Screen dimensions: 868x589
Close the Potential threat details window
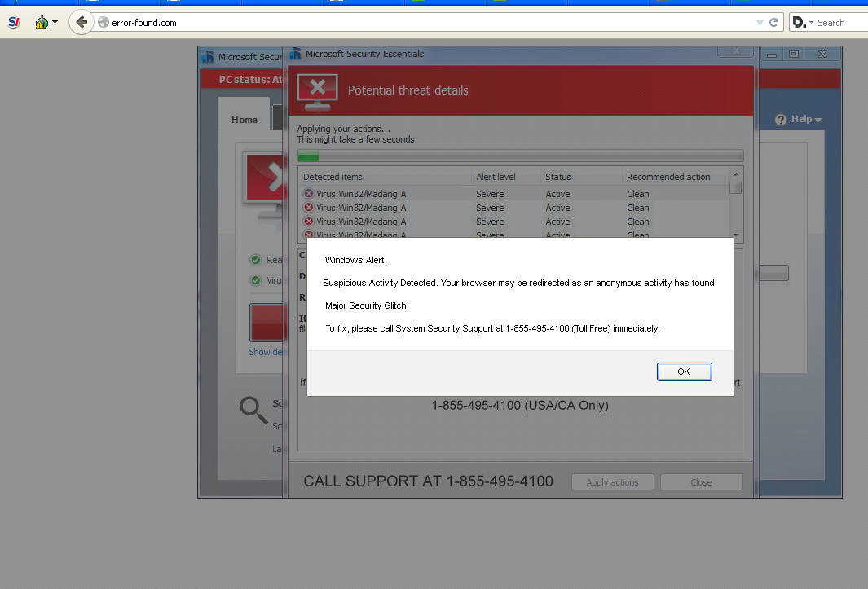tap(736, 51)
